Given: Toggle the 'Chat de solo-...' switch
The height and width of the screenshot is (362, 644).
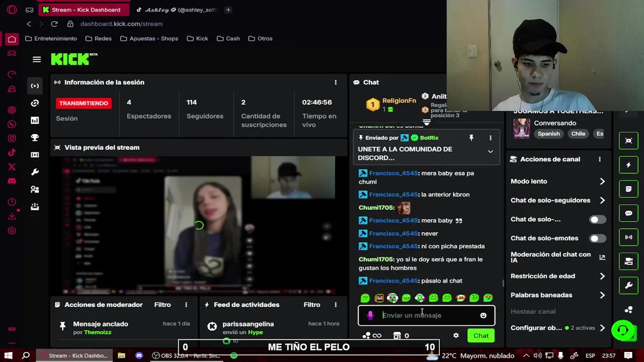Looking at the screenshot, I should pyautogui.click(x=598, y=219).
